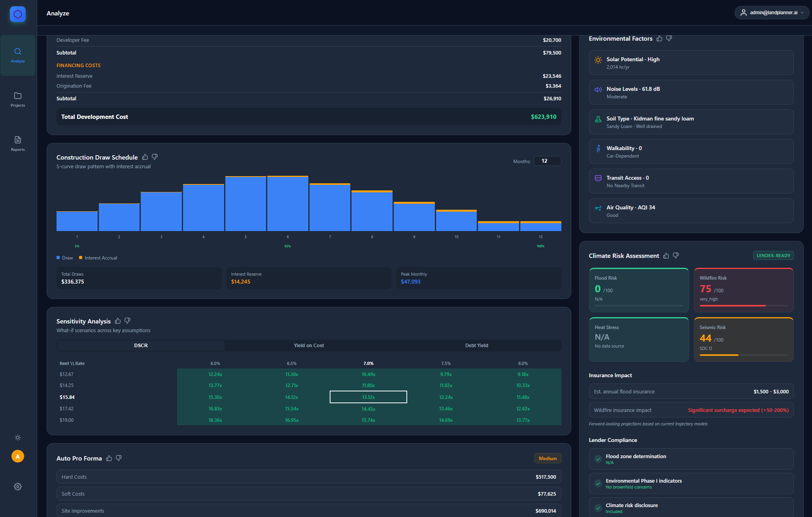Thumbs down the Environmental Factors section
The width and height of the screenshot is (812, 517).
tap(669, 38)
